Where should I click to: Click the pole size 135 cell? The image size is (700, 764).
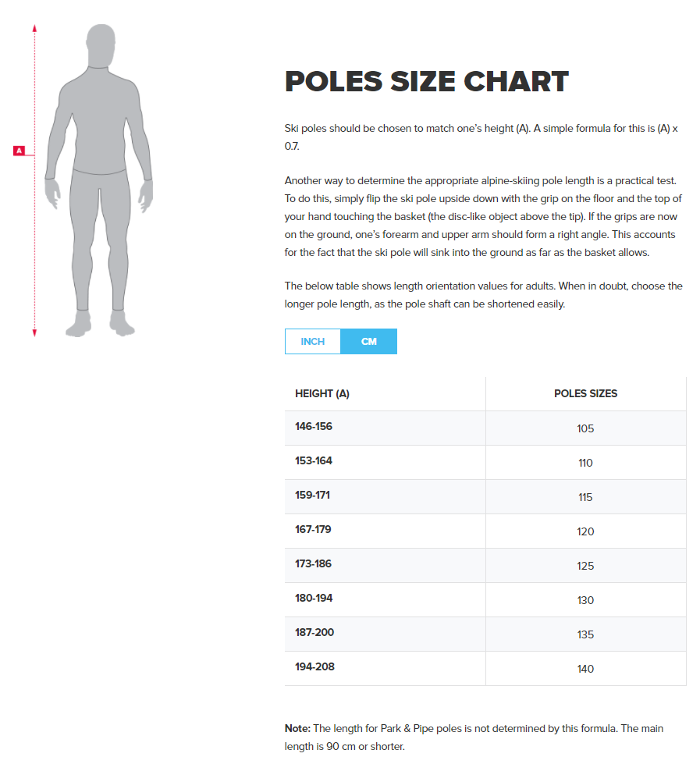[585, 634]
